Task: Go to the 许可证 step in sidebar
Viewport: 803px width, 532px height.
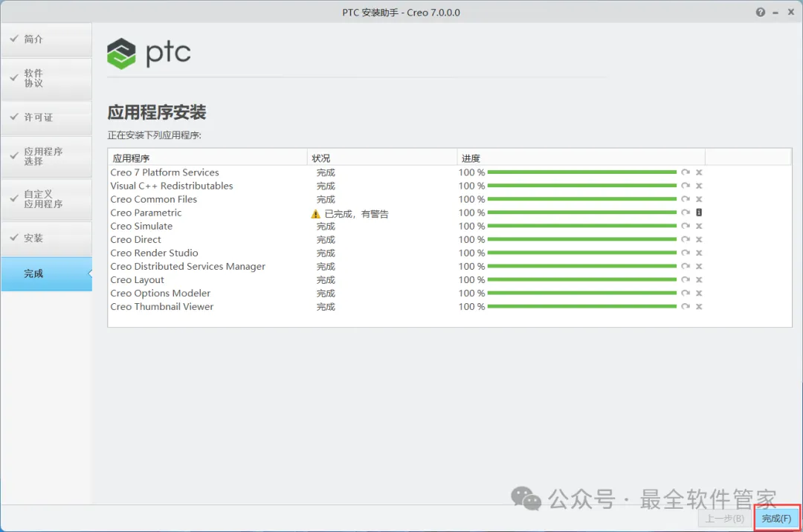Action: [x=47, y=117]
